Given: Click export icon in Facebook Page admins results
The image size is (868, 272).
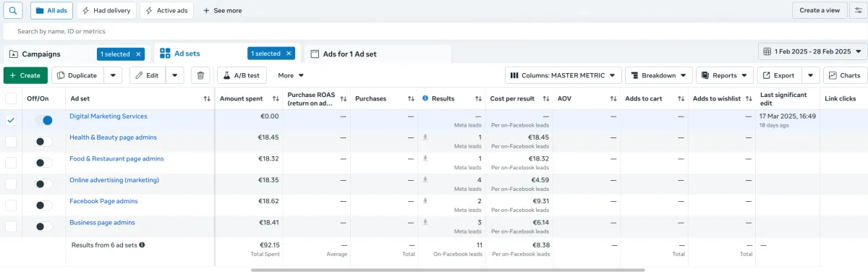Looking at the screenshot, I should coord(425,201).
